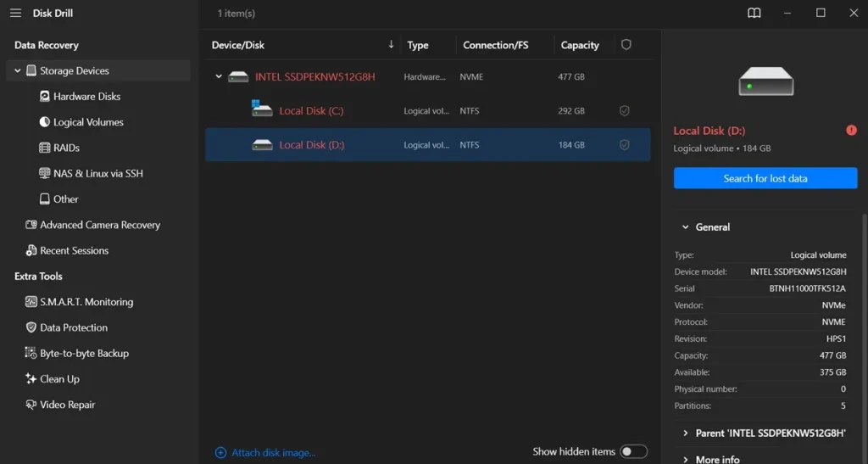Open Recent Sessions
The height and width of the screenshot is (464, 868).
click(75, 250)
